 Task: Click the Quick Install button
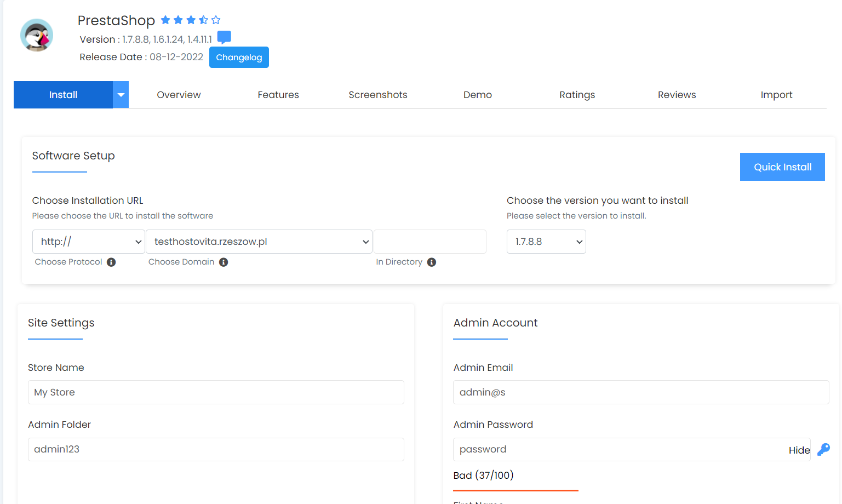782,167
